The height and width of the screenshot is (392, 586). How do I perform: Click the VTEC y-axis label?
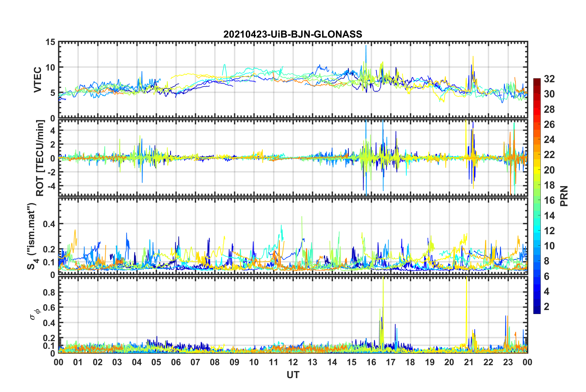click(x=38, y=80)
